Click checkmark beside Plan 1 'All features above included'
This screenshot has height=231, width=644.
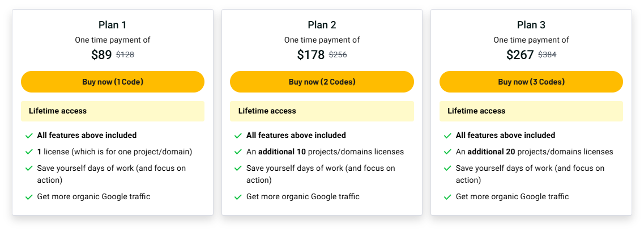pos(29,136)
